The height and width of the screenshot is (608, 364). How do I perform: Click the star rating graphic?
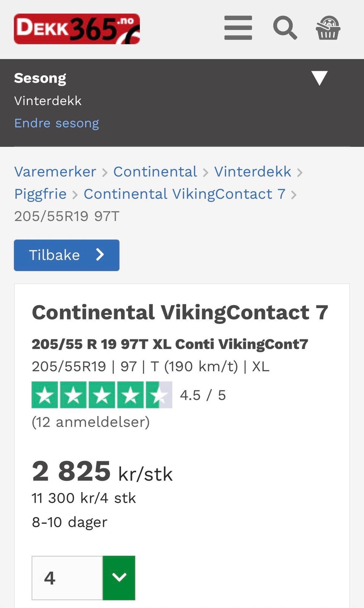[x=102, y=395]
